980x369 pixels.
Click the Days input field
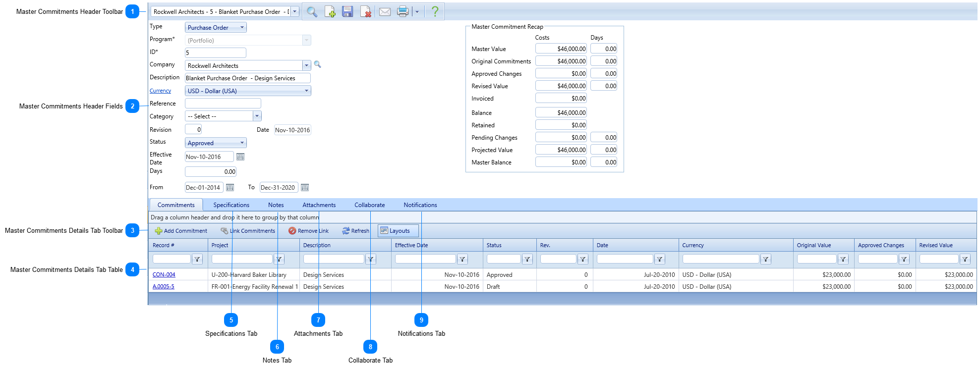211,171
